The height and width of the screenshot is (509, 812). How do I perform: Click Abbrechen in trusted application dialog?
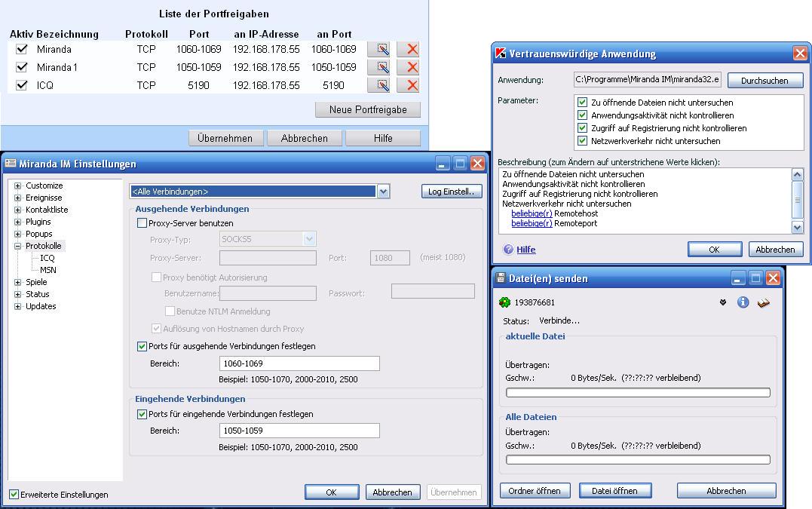pyautogui.click(x=775, y=249)
